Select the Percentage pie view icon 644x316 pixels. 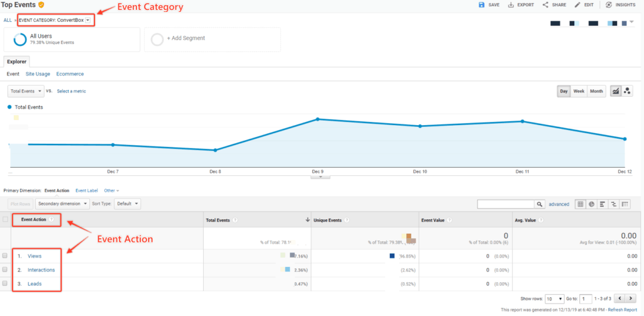591,204
